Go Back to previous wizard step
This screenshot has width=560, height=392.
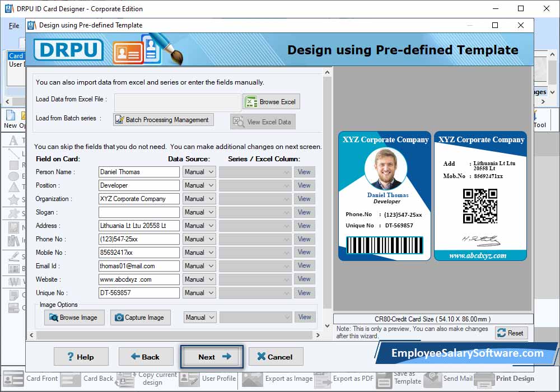pos(146,357)
